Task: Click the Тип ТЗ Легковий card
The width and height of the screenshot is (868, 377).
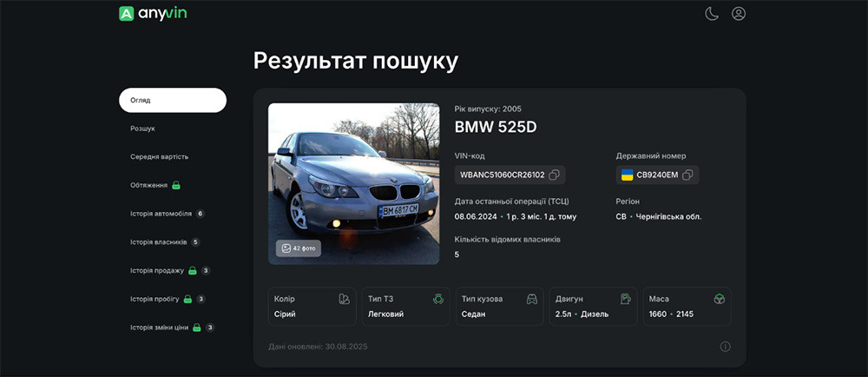Action: [x=405, y=306]
